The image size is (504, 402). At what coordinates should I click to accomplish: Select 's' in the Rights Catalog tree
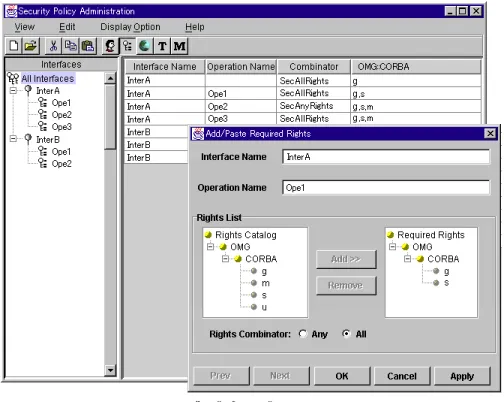click(264, 295)
